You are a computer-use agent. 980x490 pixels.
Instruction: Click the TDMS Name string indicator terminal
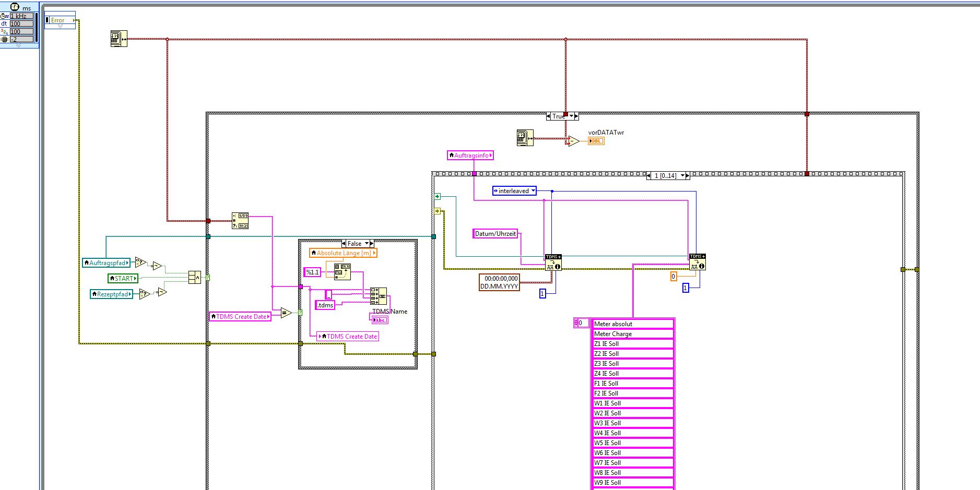point(380,319)
